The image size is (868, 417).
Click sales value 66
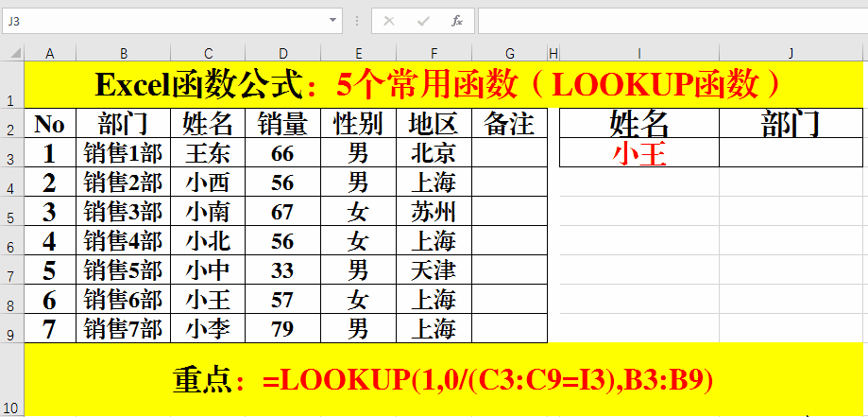282,152
